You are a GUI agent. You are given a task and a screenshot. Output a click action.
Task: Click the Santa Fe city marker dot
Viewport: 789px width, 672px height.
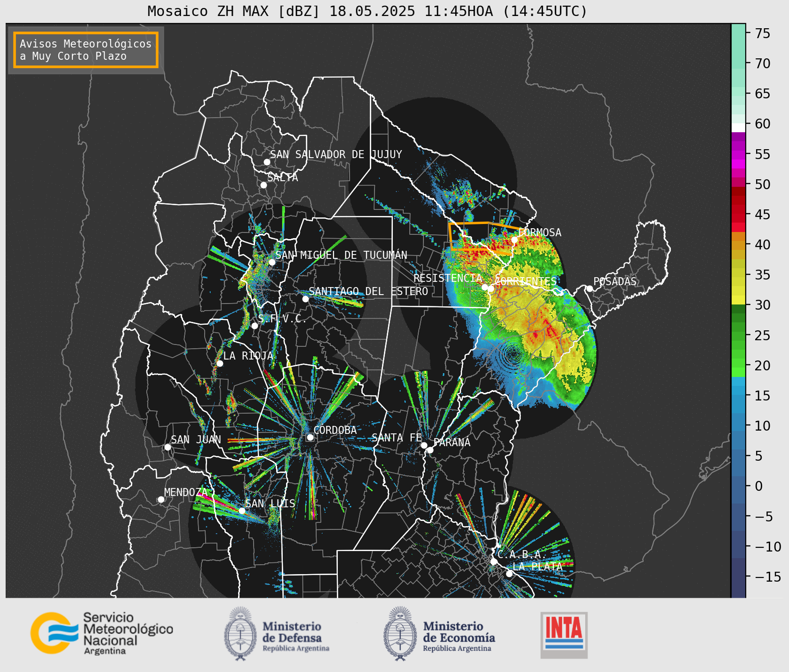click(x=424, y=445)
